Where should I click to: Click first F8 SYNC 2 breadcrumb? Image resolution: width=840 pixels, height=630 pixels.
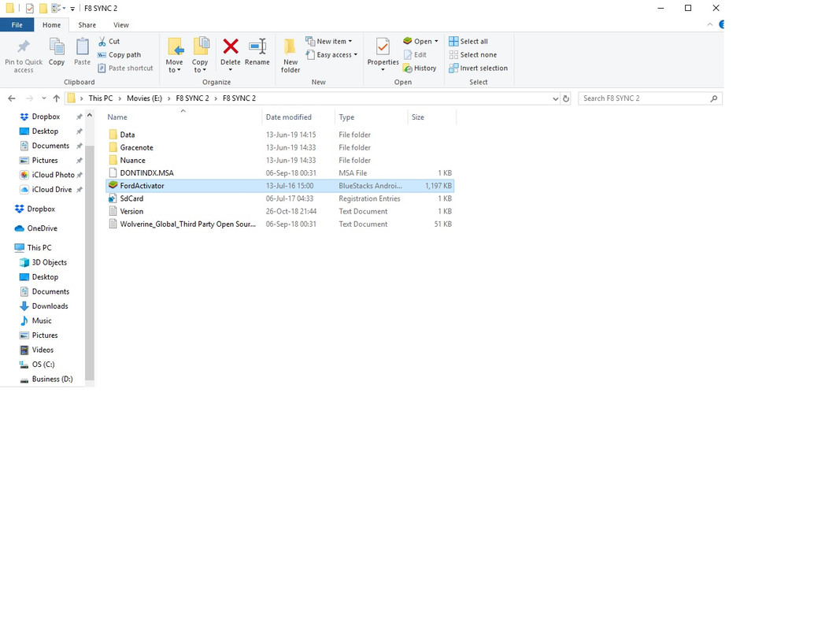192,98
